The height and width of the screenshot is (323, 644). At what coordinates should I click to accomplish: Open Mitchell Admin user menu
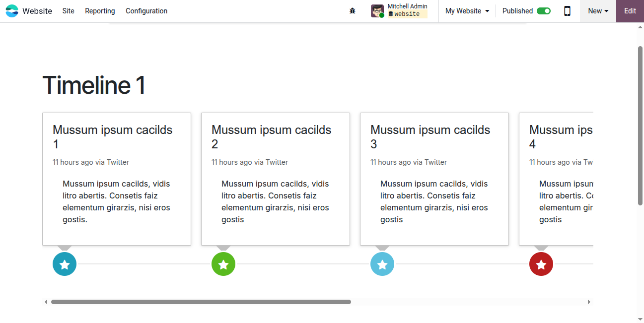(399, 11)
